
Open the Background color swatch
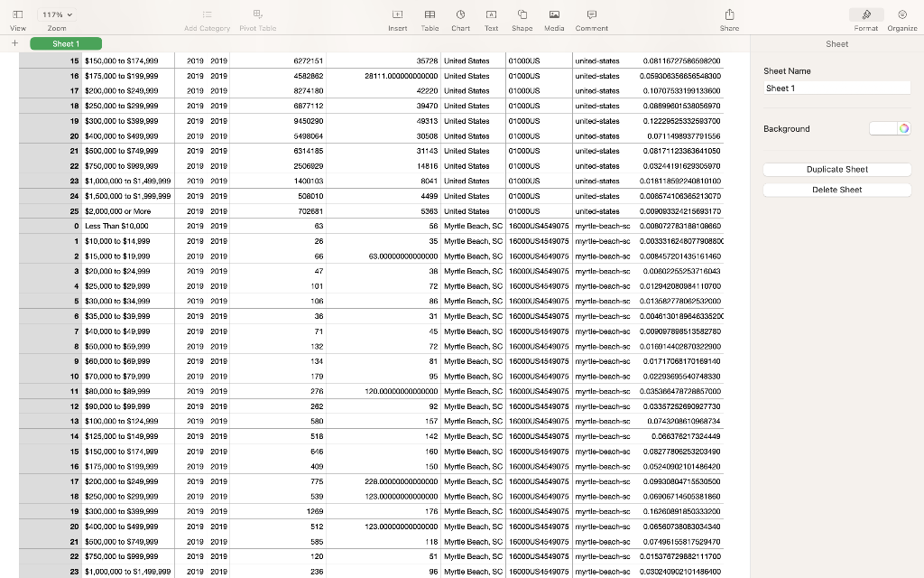pyautogui.click(x=905, y=128)
